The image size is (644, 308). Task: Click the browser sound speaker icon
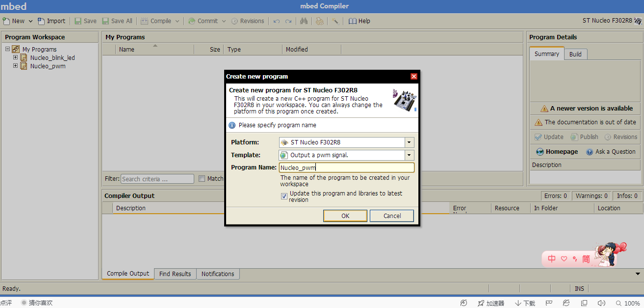tap(601, 303)
